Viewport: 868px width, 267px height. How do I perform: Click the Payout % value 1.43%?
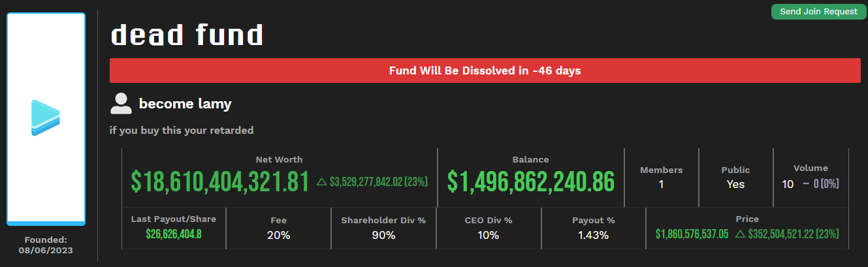pyautogui.click(x=593, y=235)
